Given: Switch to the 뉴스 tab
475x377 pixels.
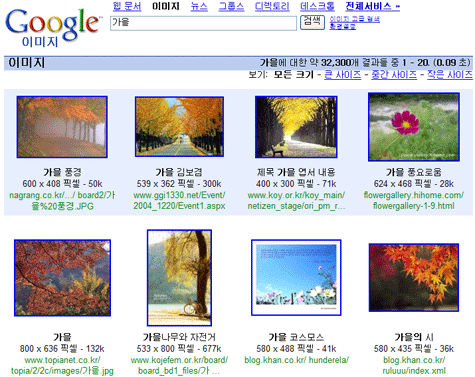Looking at the screenshot, I should [x=199, y=6].
